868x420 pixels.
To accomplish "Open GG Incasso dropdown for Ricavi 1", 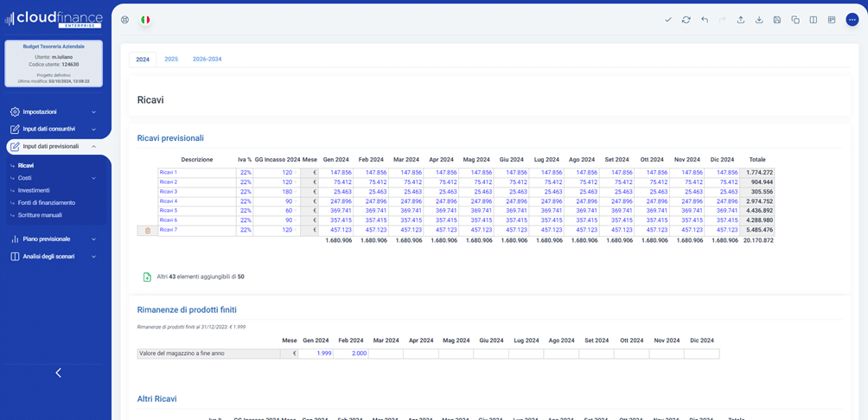I will click(295, 173).
